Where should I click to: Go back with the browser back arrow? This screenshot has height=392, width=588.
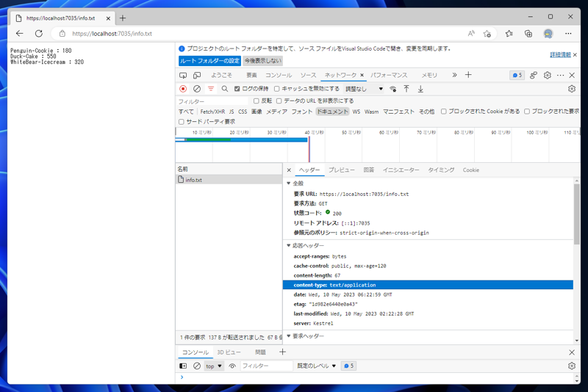tap(20, 33)
